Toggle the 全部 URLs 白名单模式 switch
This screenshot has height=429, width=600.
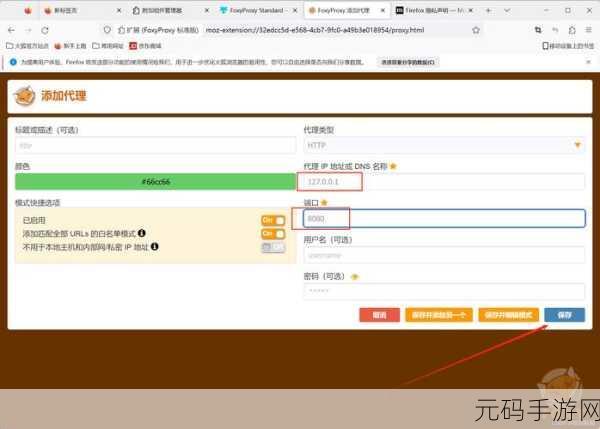273,233
